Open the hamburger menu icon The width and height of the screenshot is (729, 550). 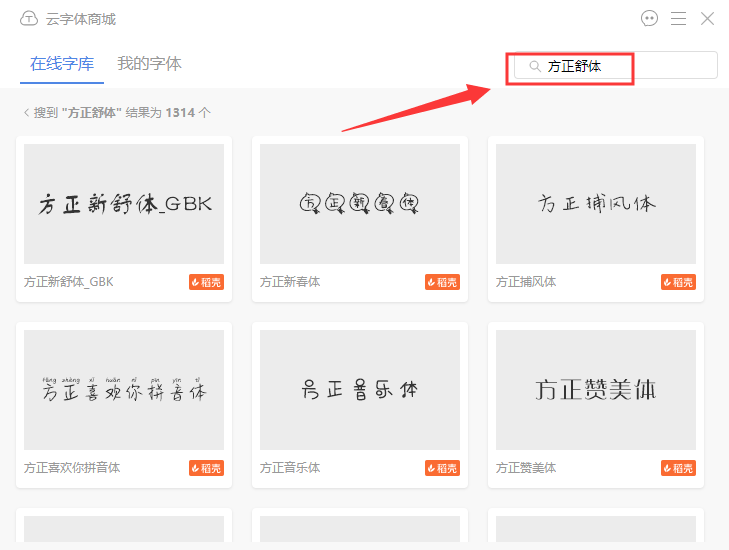click(x=678, y=19)
